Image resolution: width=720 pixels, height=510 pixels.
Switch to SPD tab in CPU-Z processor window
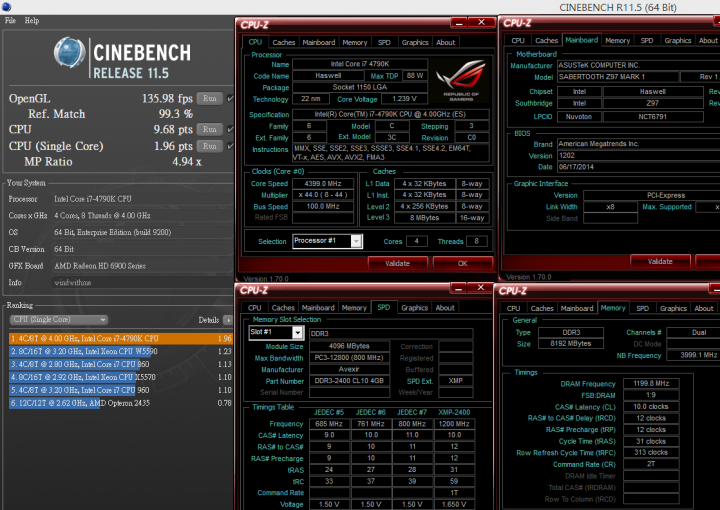[384, 42]
